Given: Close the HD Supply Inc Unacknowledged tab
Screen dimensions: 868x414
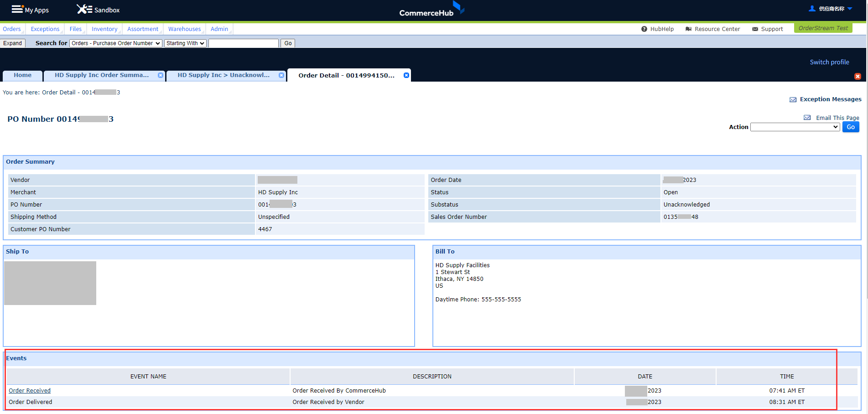Looking at the screenshot, I should [x=281, y=75].
